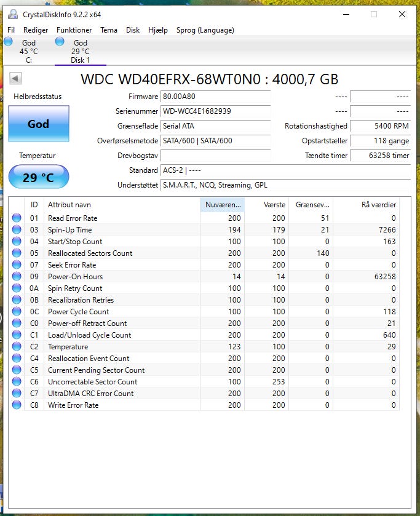Click the Firmware value field
Screen dimensions: 420x516
point(215,97)
